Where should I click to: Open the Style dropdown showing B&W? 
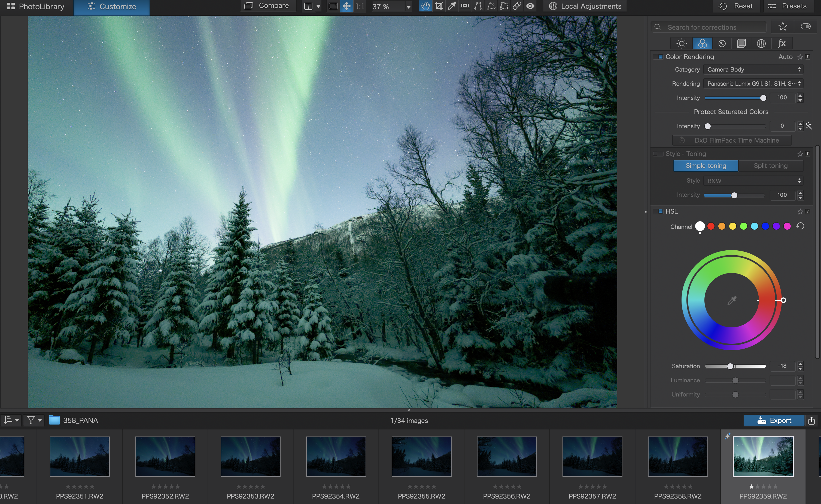point(753,181)
